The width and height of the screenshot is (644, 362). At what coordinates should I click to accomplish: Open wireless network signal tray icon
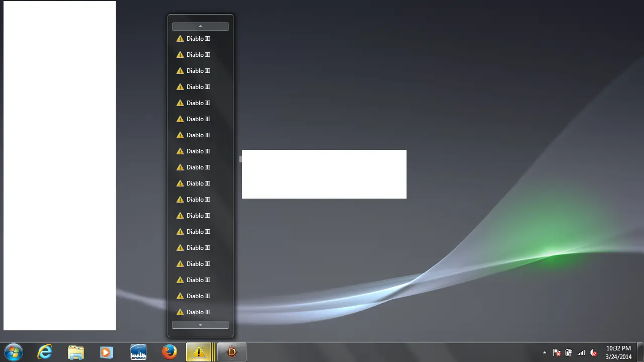(581, 353)
